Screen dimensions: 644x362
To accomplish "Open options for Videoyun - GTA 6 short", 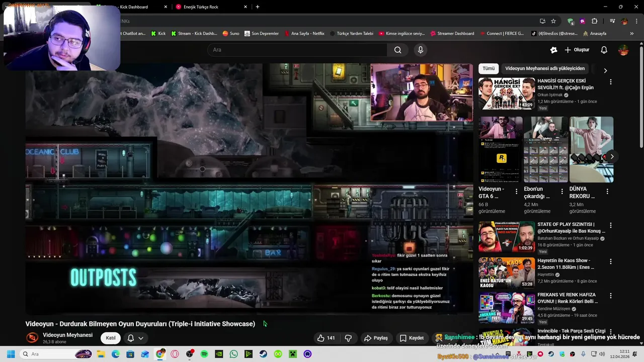I will click(516, 192).
